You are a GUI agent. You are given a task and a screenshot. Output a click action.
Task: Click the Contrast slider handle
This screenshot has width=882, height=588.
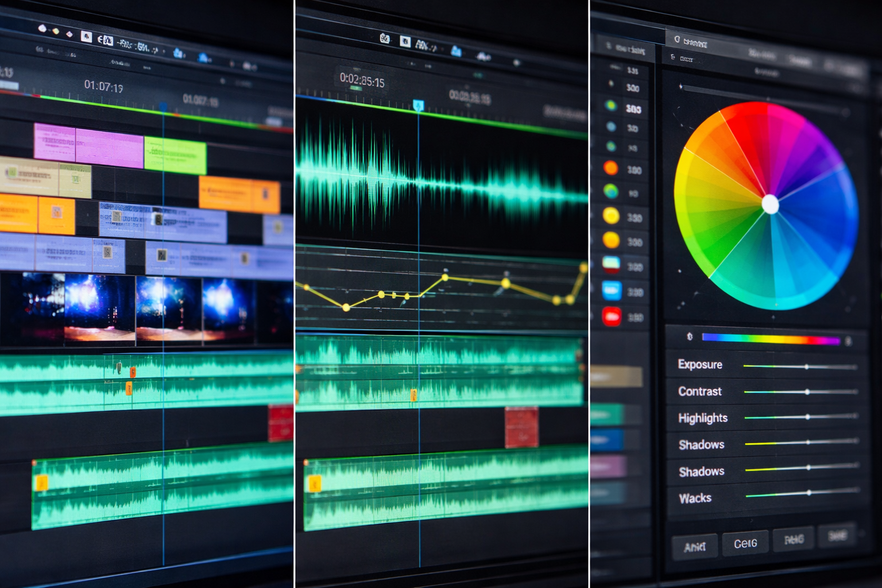click(807, 392)
